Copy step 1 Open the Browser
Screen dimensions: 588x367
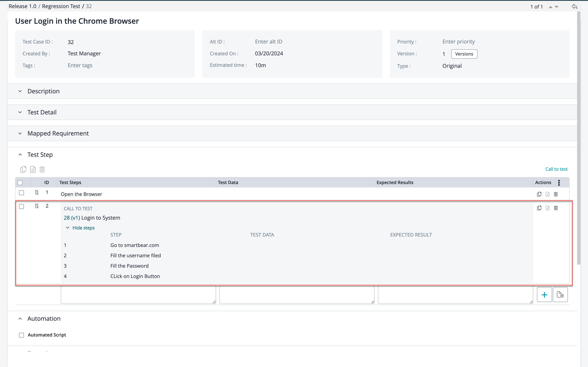pos(539,194)
